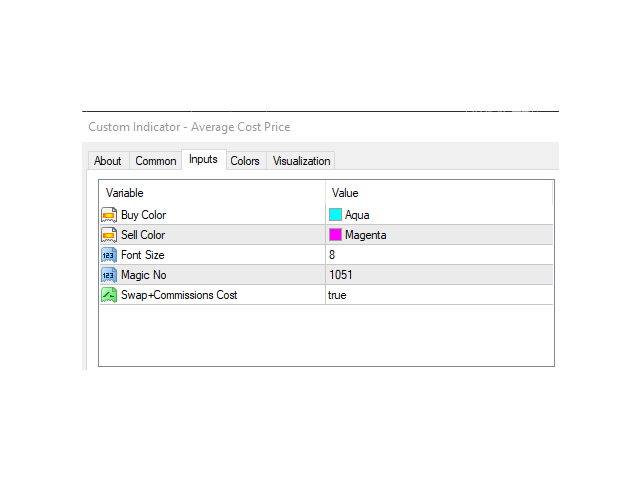Click the Aqua color swatch
640x480 pixels.
(x=335, y=214)
